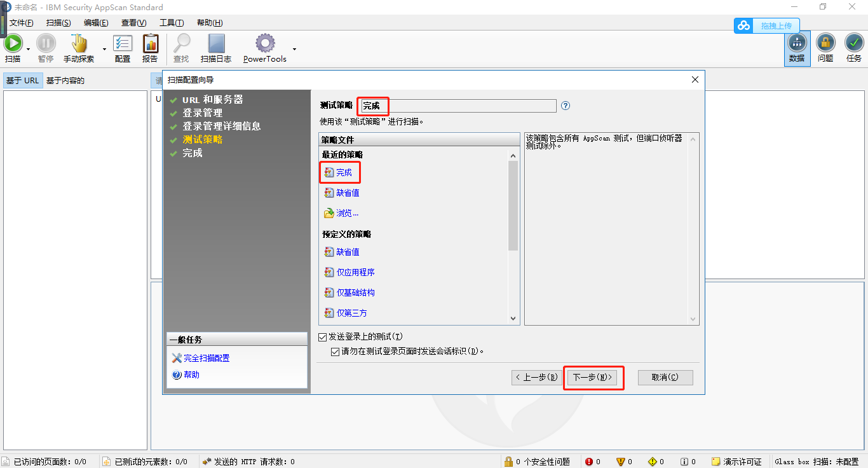The width and height of the screenshot is (868, 468).
Task: Go to wizard step 登录管理
Action: (x=202, y=113)
